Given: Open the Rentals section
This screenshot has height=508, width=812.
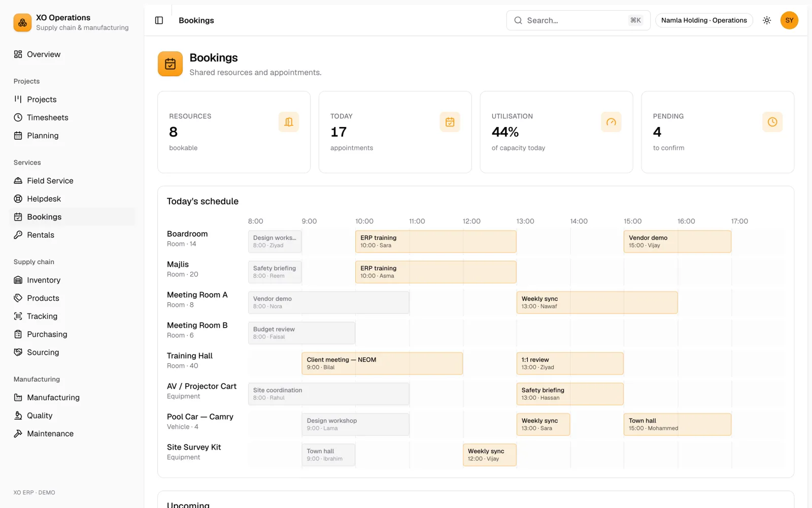Looking at the screenshot, I should pos(72,235).
